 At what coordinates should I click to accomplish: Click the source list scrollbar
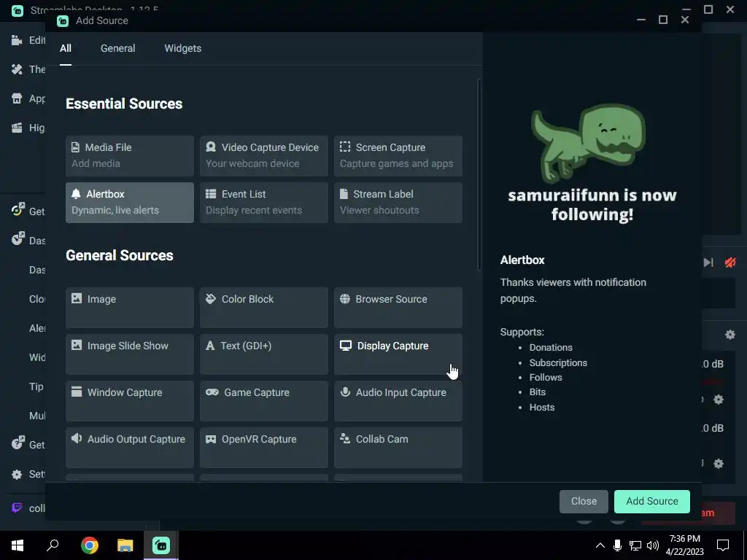coord(479,175)
